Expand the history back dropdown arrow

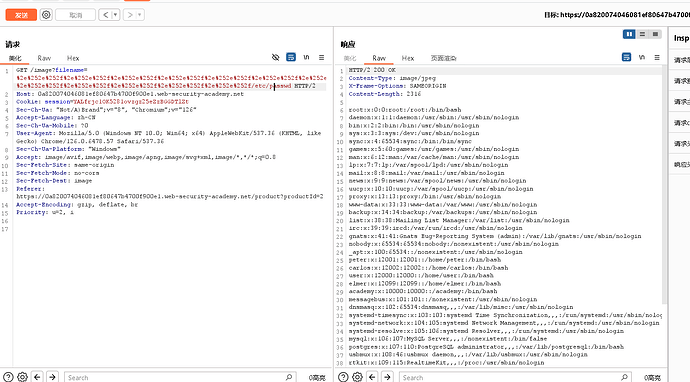[x=115, y=15]
